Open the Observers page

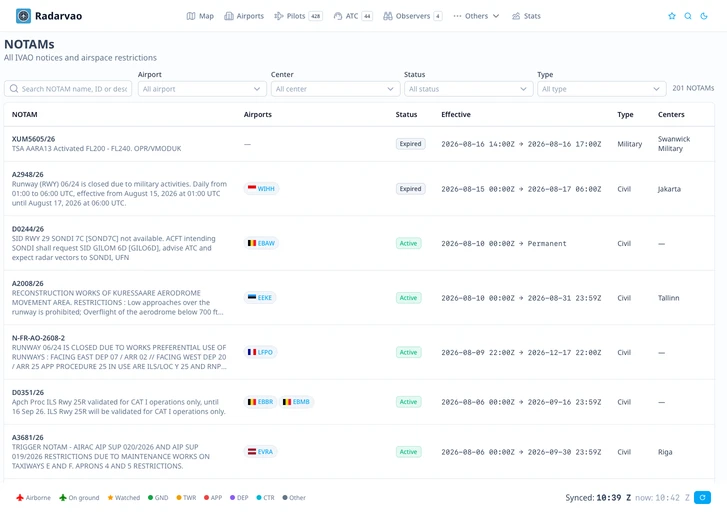coord(412,16)
